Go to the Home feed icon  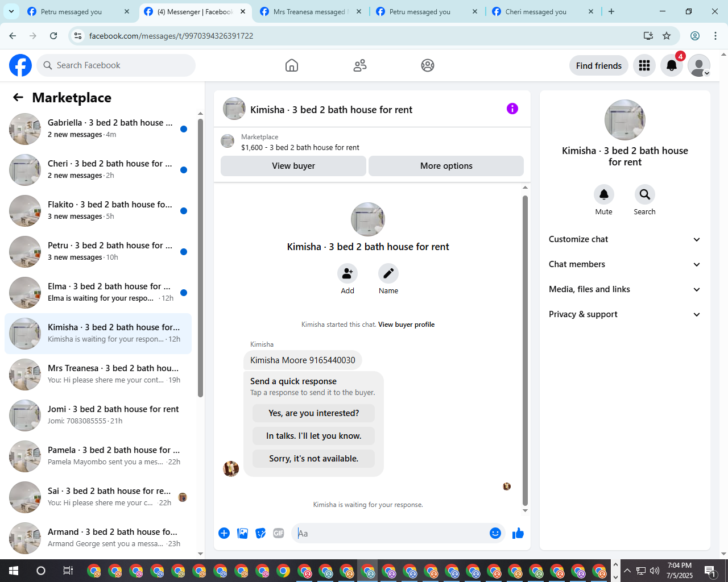292,65
